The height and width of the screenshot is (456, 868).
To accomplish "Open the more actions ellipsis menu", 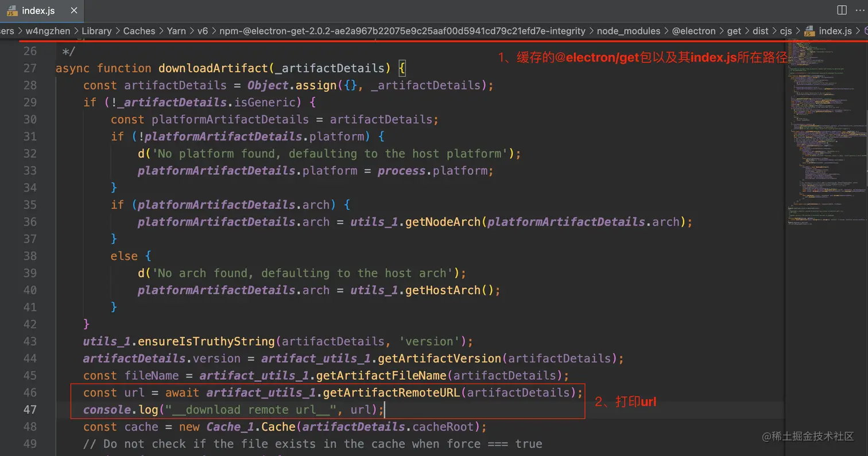I will click(859, 10).
